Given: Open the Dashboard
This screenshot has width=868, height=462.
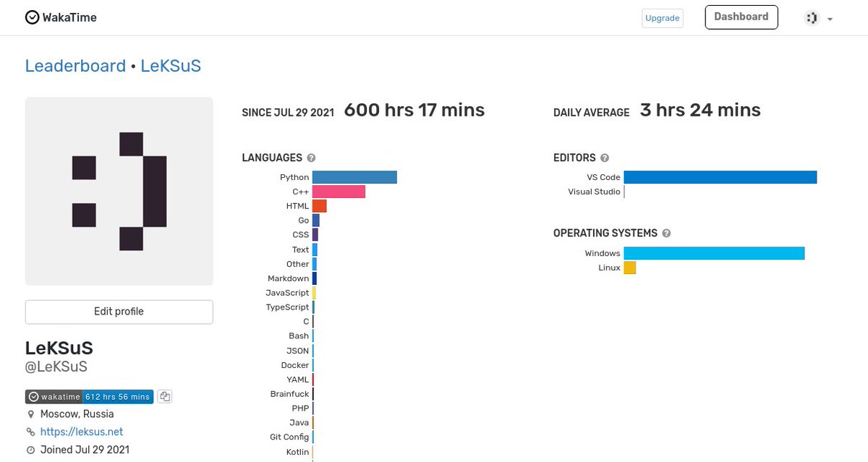Looking at the screenshot, I should click(x=741, y=17).
